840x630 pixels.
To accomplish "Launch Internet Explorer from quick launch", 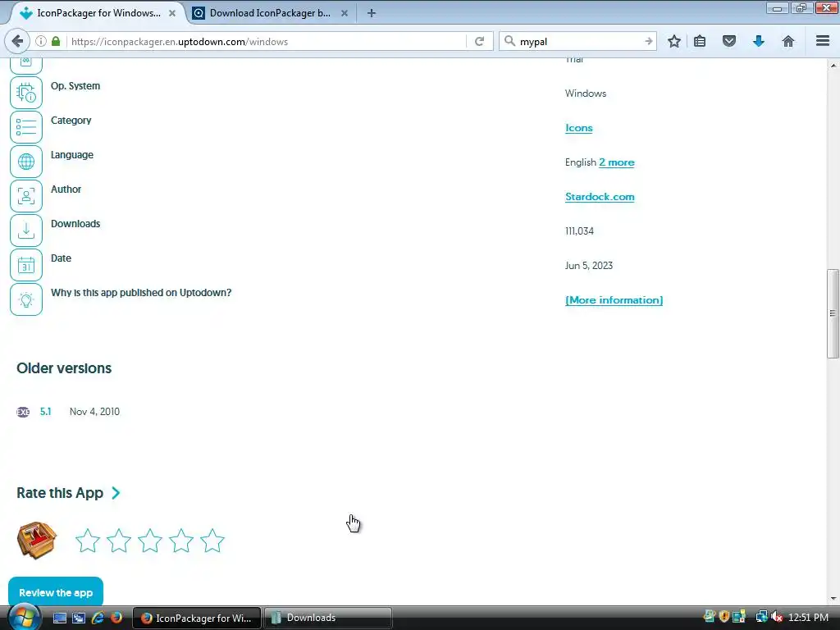I will 98,618.
